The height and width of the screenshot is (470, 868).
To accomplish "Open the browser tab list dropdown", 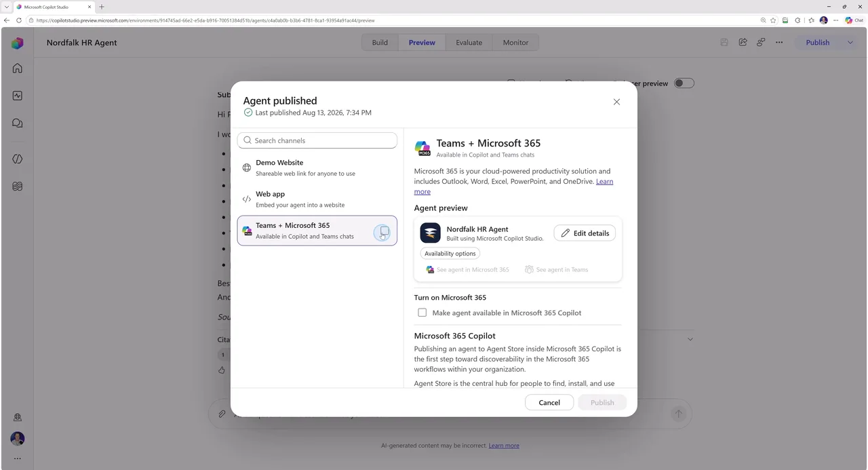I will 6,7.
